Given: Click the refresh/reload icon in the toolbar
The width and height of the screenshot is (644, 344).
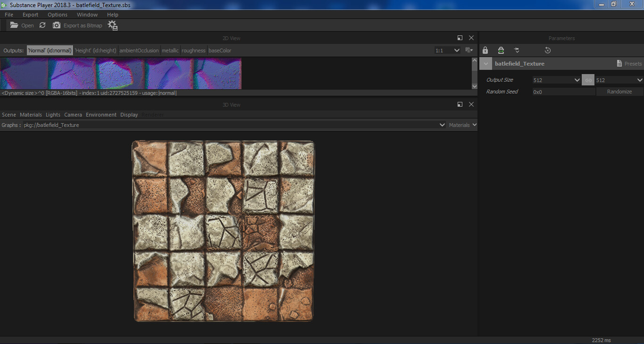Looking at the screenshot, I should click(42, 25).
